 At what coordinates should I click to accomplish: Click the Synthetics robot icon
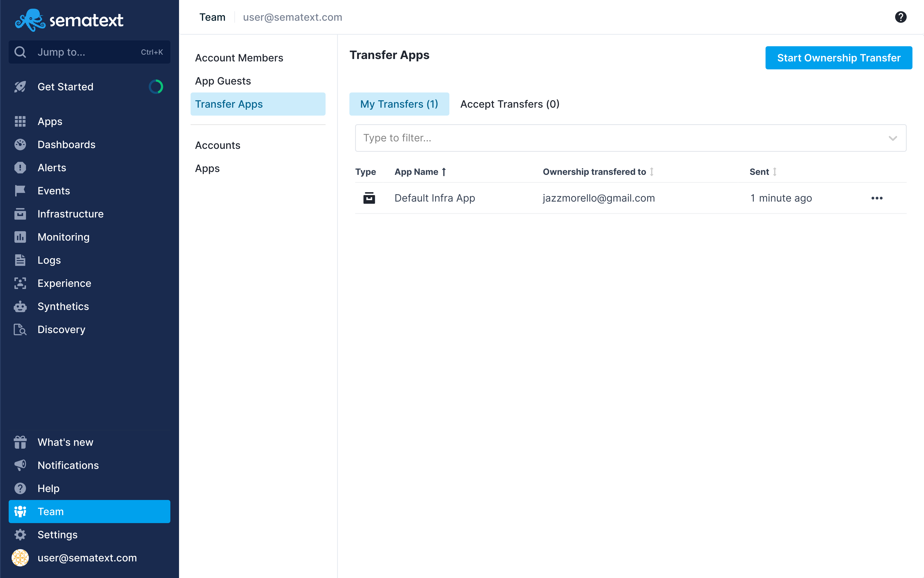pos(20,306)
